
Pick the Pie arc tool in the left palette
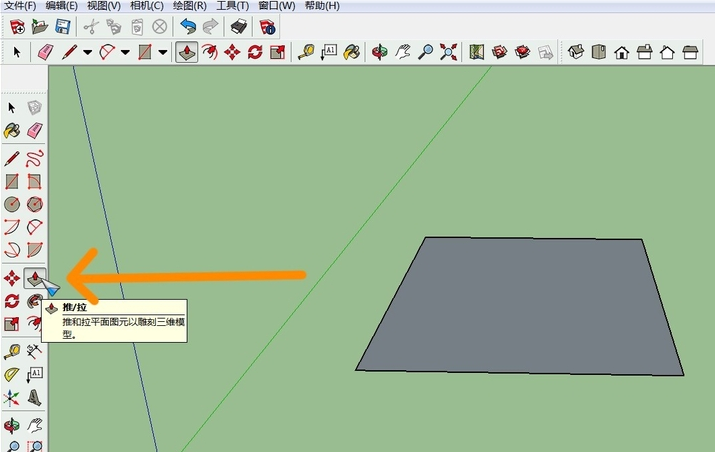coord(35,250)
